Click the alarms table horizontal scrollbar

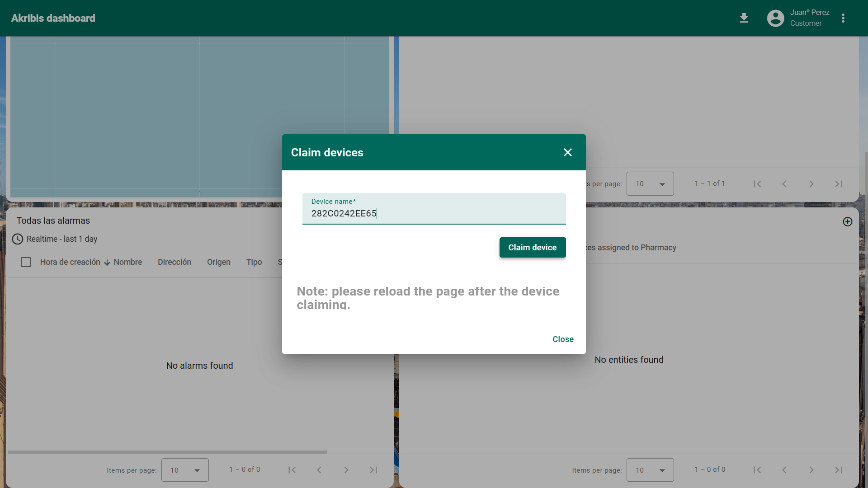[x=167, y=452]
